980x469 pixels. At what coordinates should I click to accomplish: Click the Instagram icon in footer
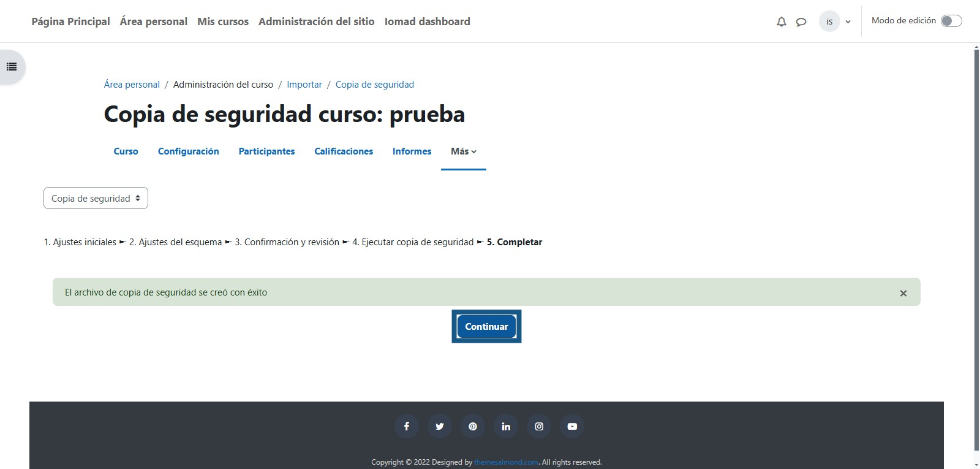(x=539, y=426)
